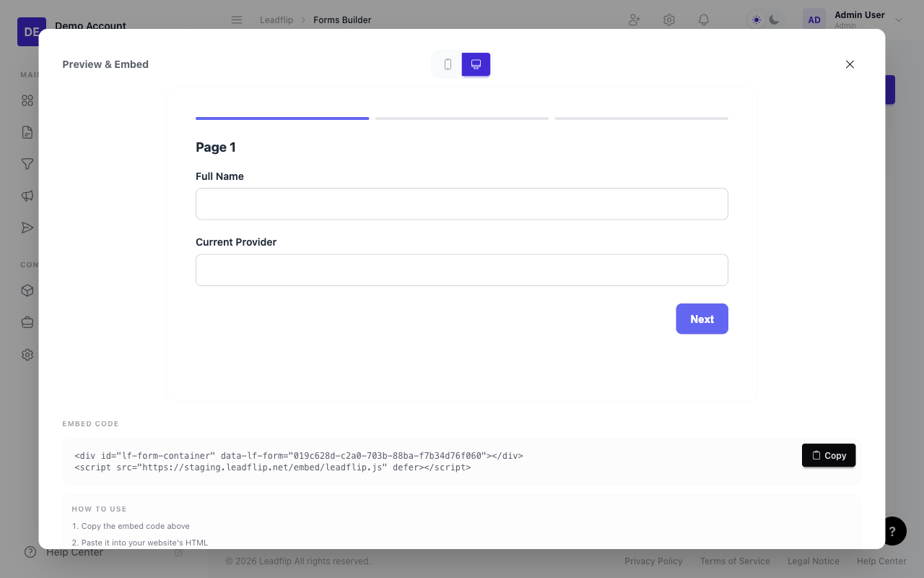Open Help Center footer link
924x578 pixels.
pos(881,561)
